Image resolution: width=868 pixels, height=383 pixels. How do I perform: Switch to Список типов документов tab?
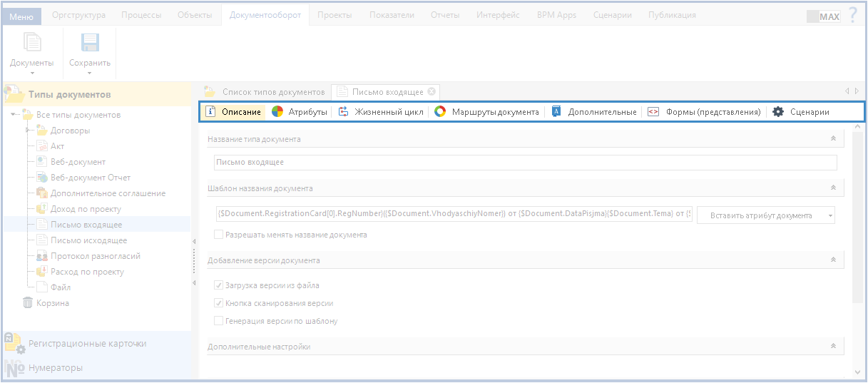[x=272, y=92]
